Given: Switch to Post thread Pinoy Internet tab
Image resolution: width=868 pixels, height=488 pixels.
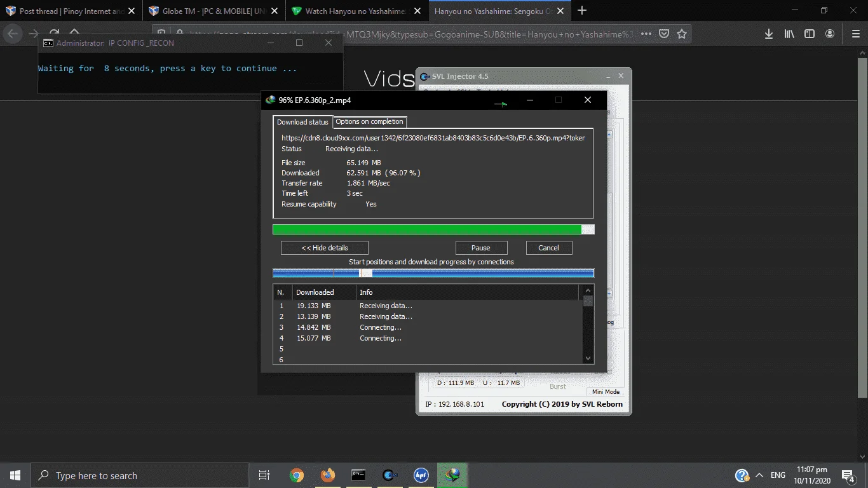Looking at the screenshot, I should [x=70, y=11].
